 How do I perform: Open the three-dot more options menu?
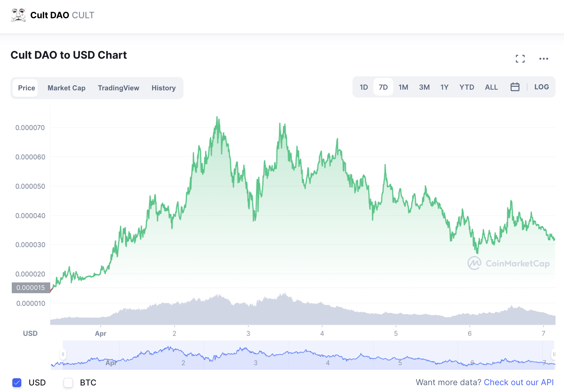543,59
